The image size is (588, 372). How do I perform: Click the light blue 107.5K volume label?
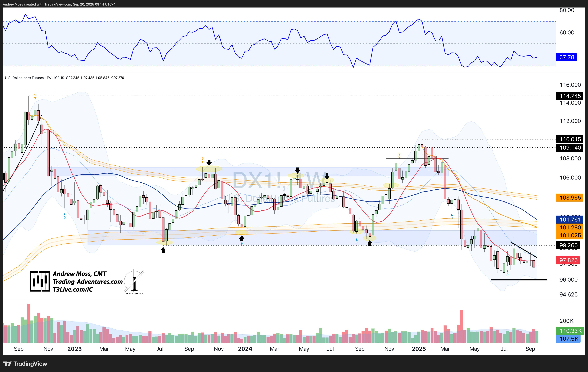(568, 339)
